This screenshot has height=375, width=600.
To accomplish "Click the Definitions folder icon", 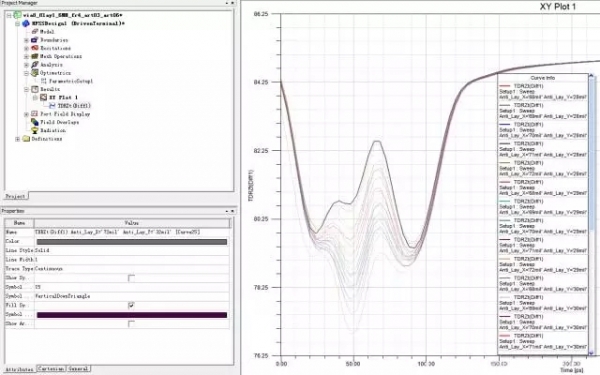I will click(26, 139).
